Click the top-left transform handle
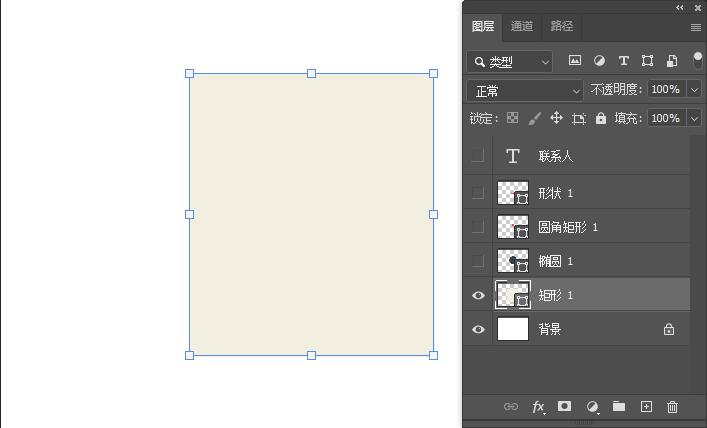This screenshot has height=428, width=707. click(189, 74)
